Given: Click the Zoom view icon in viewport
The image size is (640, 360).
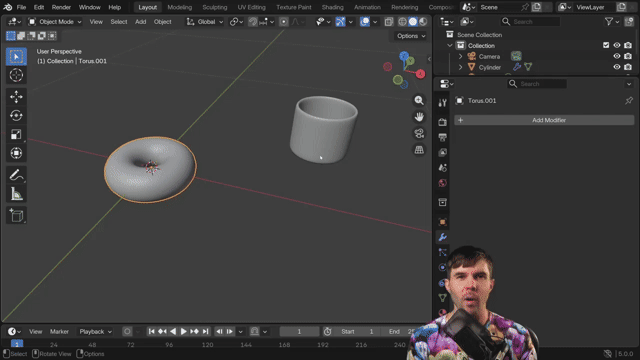Looking at the screenshot, I should [419, 100].
